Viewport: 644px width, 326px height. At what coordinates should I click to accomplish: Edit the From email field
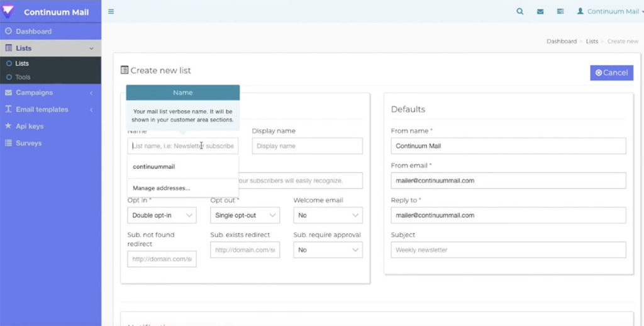[x=508, y=181]
